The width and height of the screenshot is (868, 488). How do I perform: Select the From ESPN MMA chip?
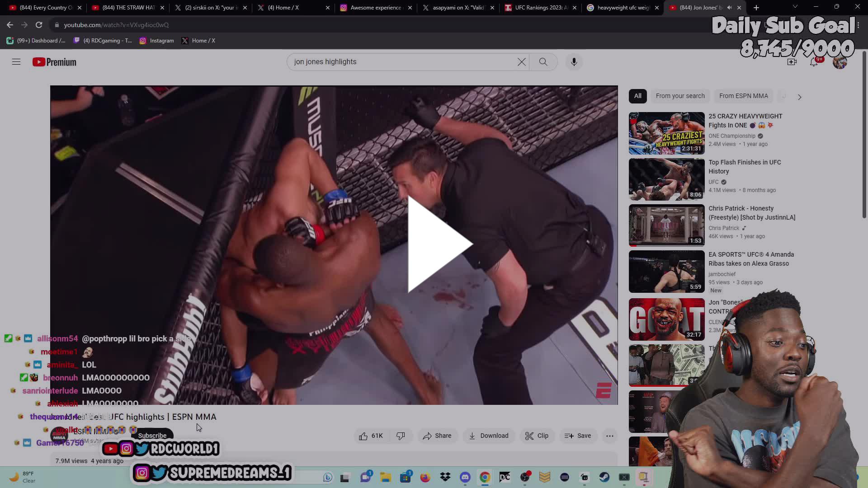pos(743,96)
